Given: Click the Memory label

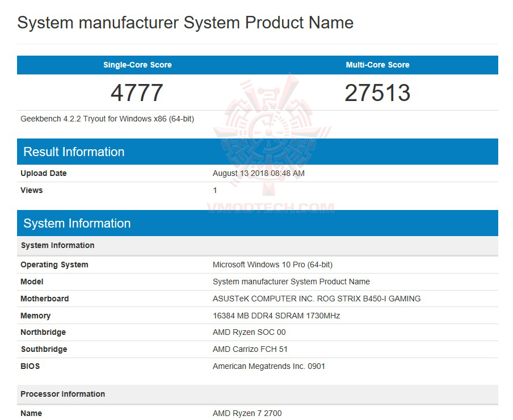Looking at the screenshot, I should 35,316.
